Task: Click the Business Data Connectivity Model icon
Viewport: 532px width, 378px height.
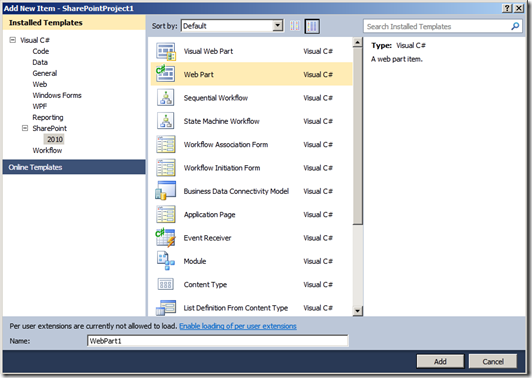Action: [x=166, y=191]
